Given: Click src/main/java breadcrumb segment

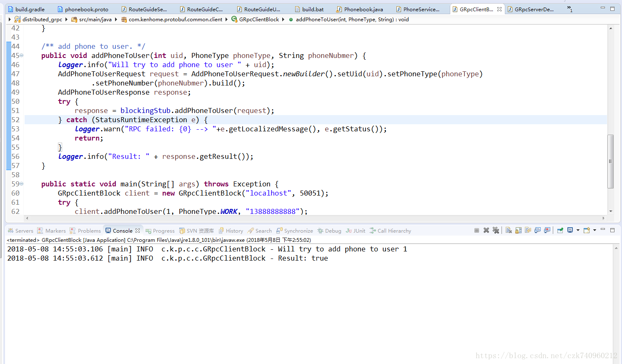Looking at the screenshot, I should pos(91,19).
